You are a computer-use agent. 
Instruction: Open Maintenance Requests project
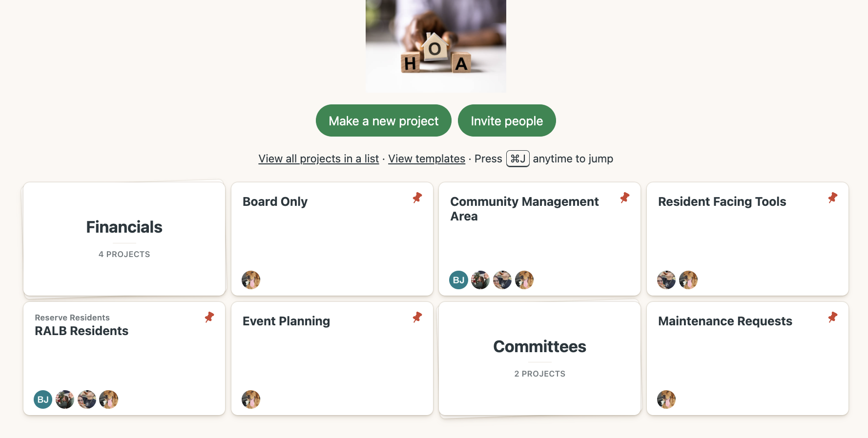(x=724, y=321)
